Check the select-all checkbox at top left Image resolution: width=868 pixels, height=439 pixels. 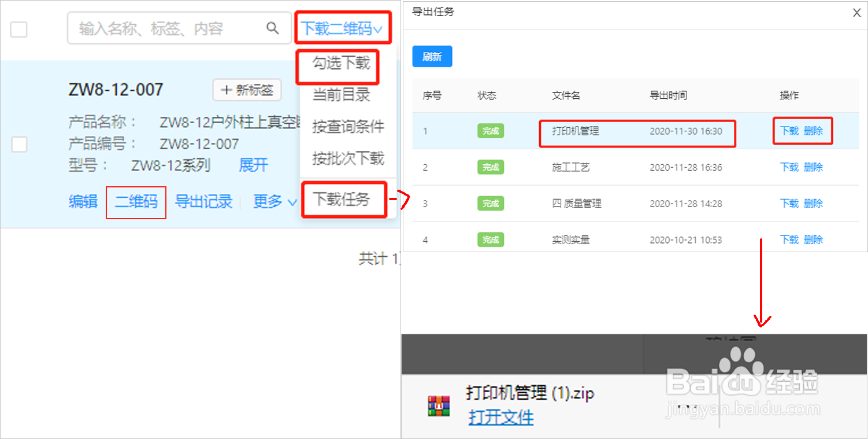pos(18,29)
